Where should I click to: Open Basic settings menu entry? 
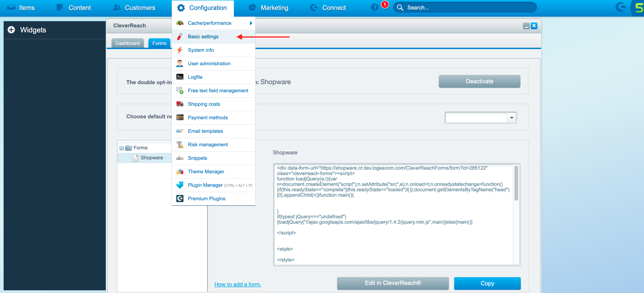point(203,36)
